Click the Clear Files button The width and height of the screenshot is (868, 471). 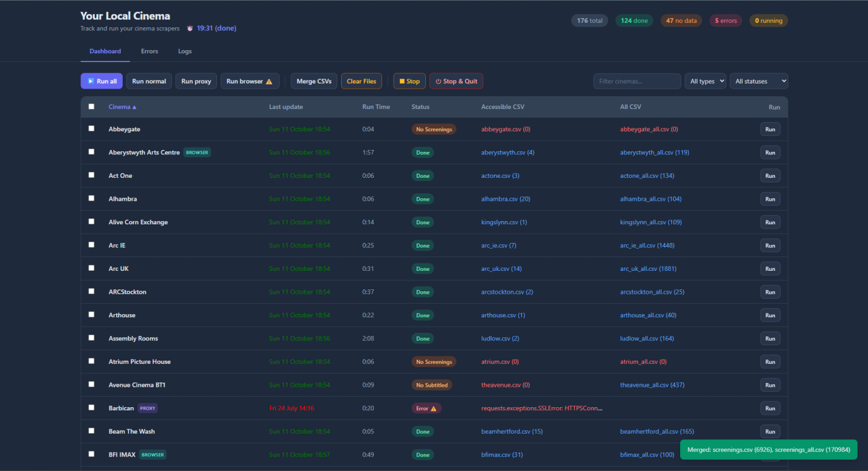[x=361, y=81]
